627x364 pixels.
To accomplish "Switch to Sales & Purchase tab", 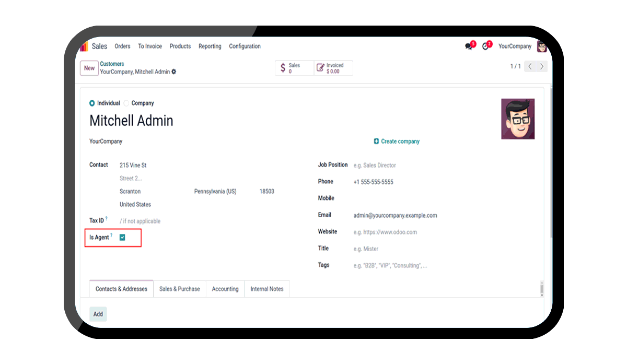I will [180, 289].
